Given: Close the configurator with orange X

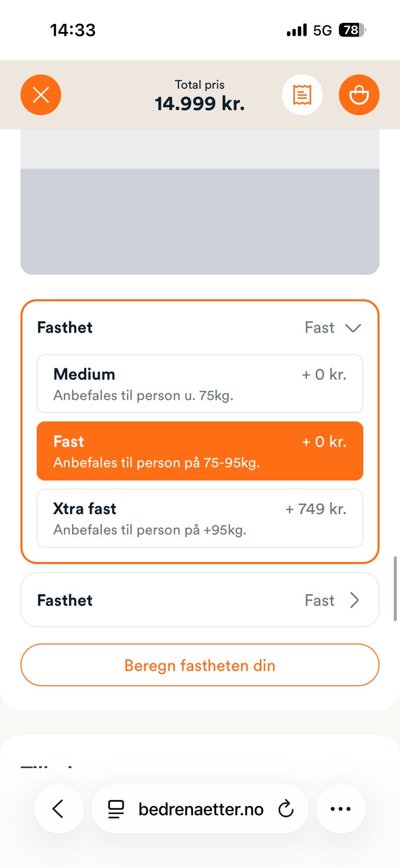Looking at the screenshot, I should point(41,95).
